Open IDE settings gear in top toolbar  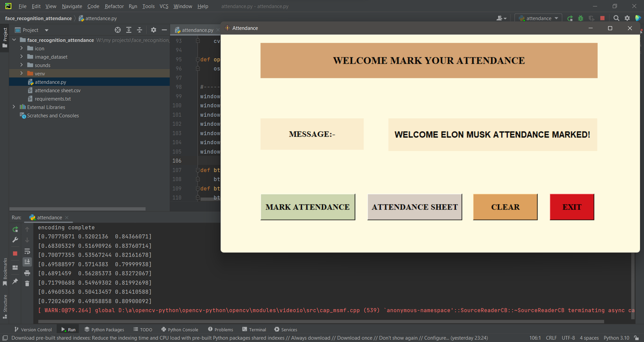click(627, 18)
